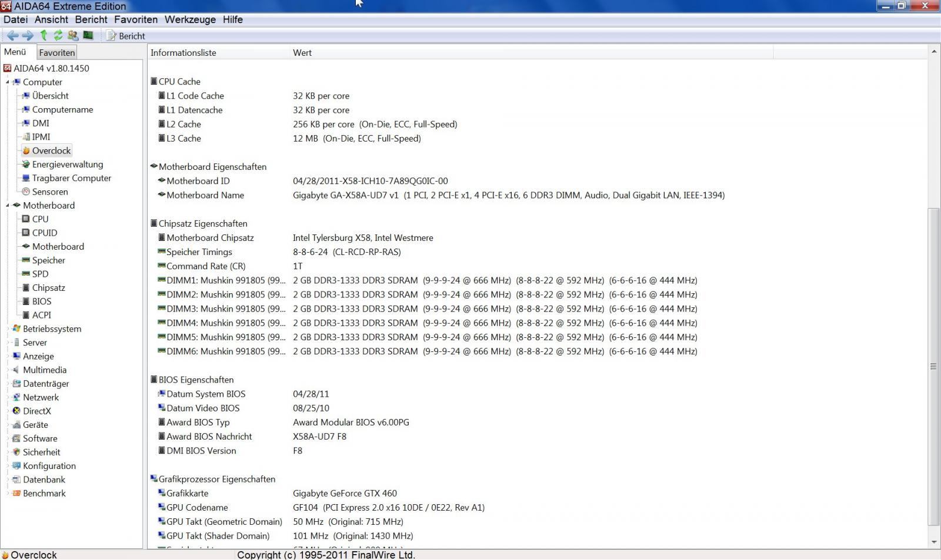Click the green graph monitor toolbar icon
Viewport: 941px width, 560px height.
(x=88, y=36)
